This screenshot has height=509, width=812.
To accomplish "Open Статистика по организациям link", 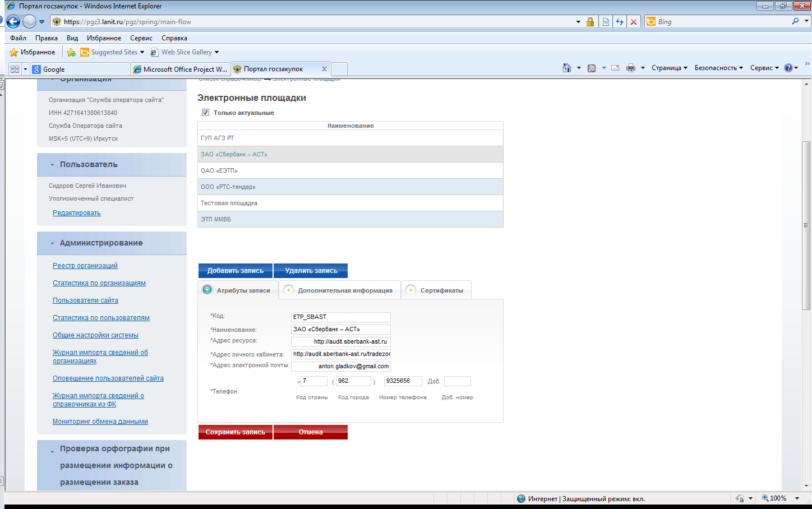I will point(99,283).
